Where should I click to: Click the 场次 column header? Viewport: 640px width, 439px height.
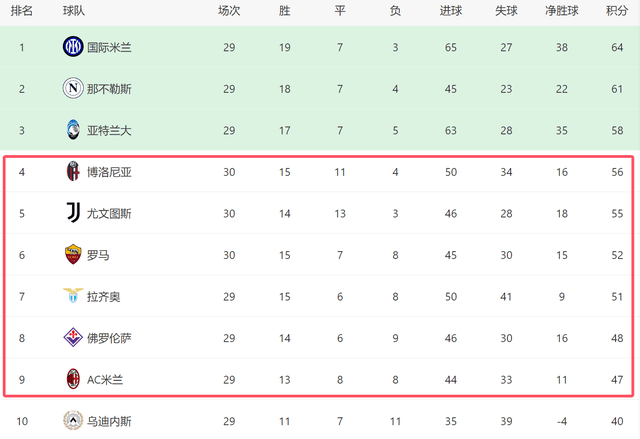point(229,11)
